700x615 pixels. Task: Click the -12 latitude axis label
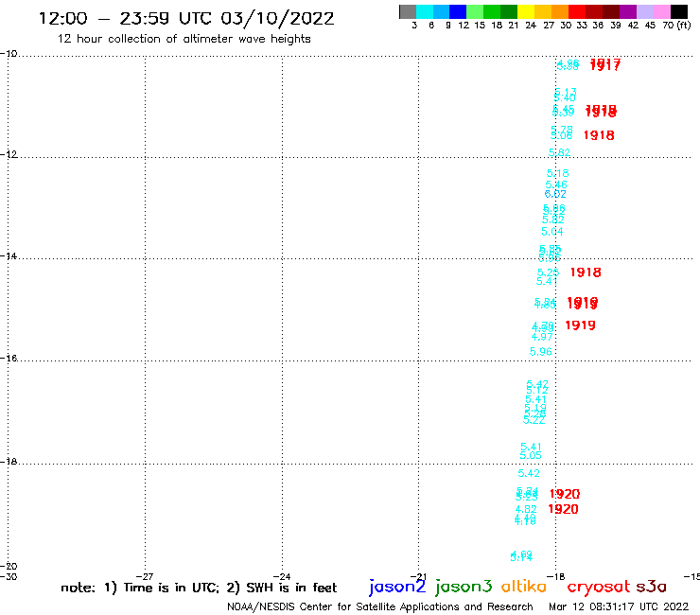[9, 154]
